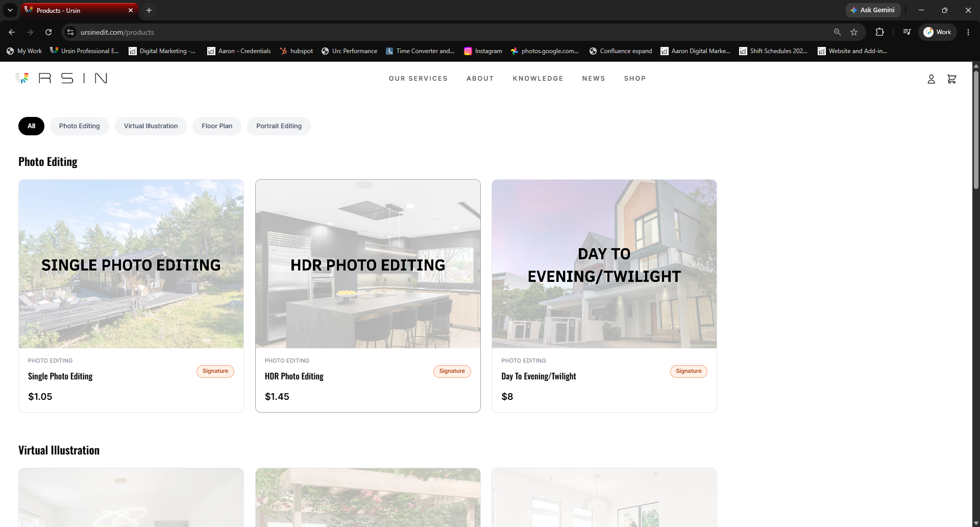Viewport: 980px width, 527px height.
Task: Open the My Work bookmark
Action: (24, 51)
